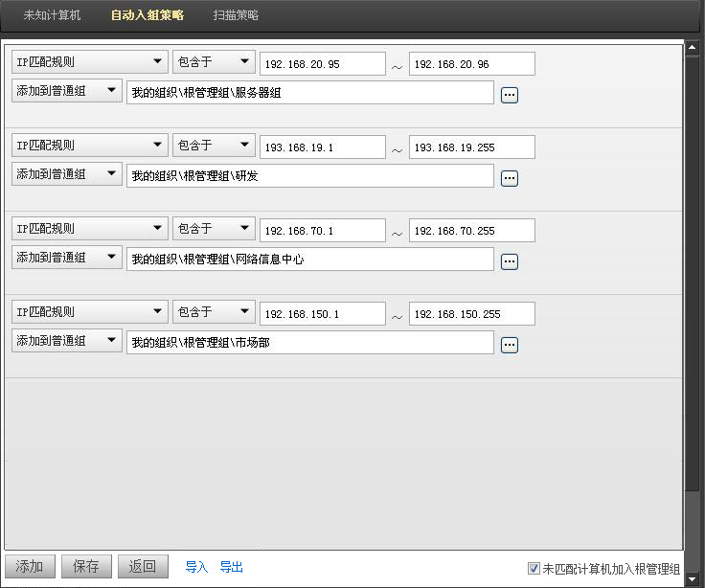The height and width of the screenshot is (588, 705).
Task: Open 添加到普通组 dropdown for 服务器组 rule
Action: (x=67, y=91)
